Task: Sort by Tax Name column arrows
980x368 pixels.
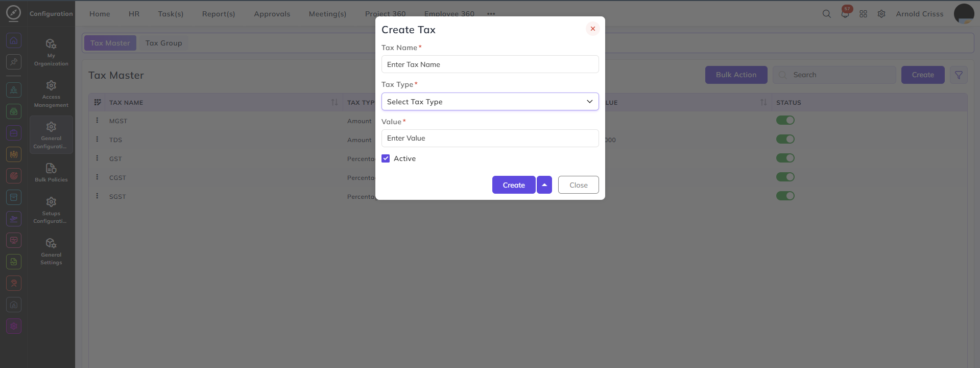Action: pos(334,102)
